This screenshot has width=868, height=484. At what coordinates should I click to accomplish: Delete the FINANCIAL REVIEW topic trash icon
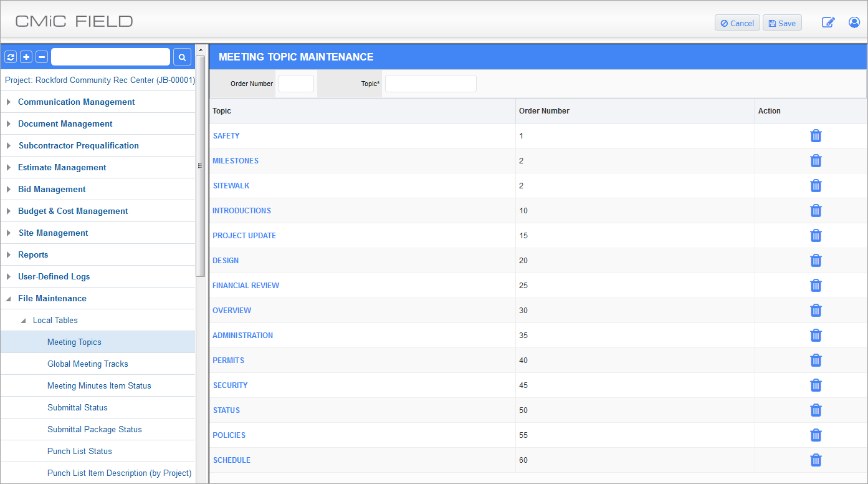[816, 286]
